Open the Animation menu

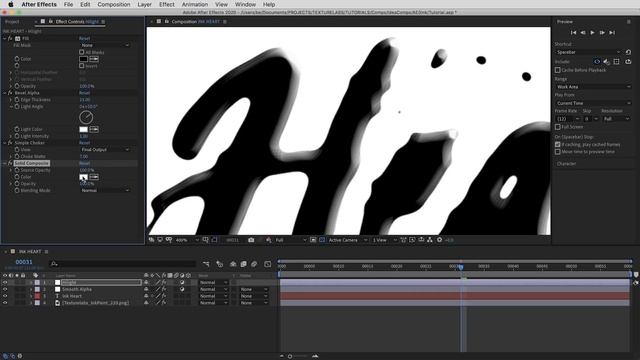point(195,4)
